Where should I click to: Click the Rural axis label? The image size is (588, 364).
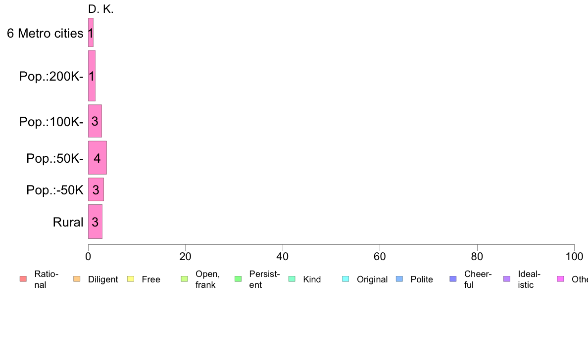point(68,222)
